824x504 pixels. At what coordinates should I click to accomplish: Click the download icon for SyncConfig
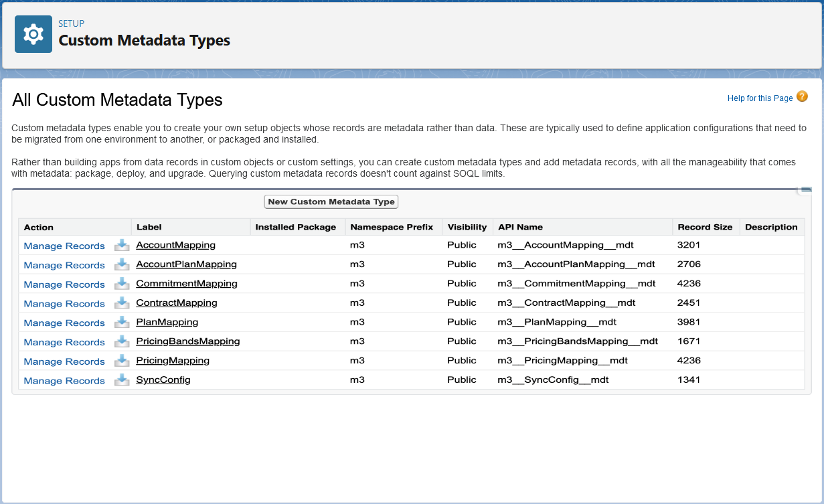pos(122,380)
